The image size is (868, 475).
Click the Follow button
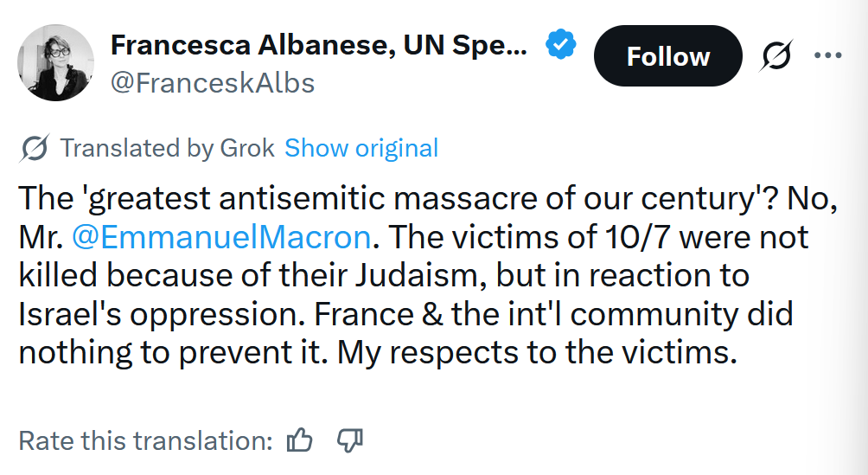(x=667, y=56)
